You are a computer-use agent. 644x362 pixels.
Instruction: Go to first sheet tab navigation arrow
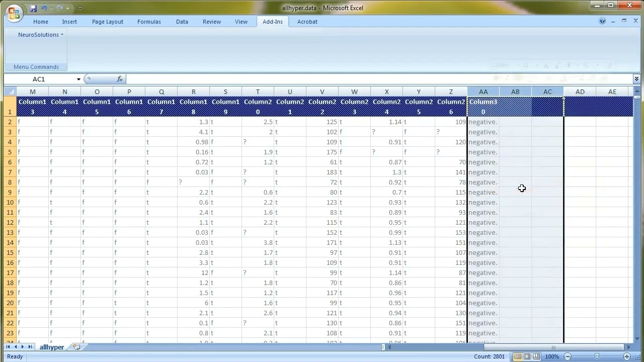tap(9, 347)
